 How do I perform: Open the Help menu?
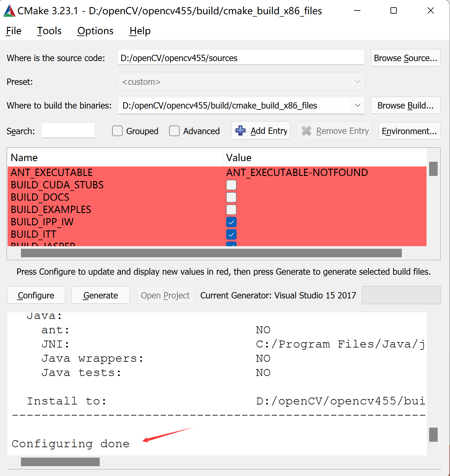(x=140, y=31)
